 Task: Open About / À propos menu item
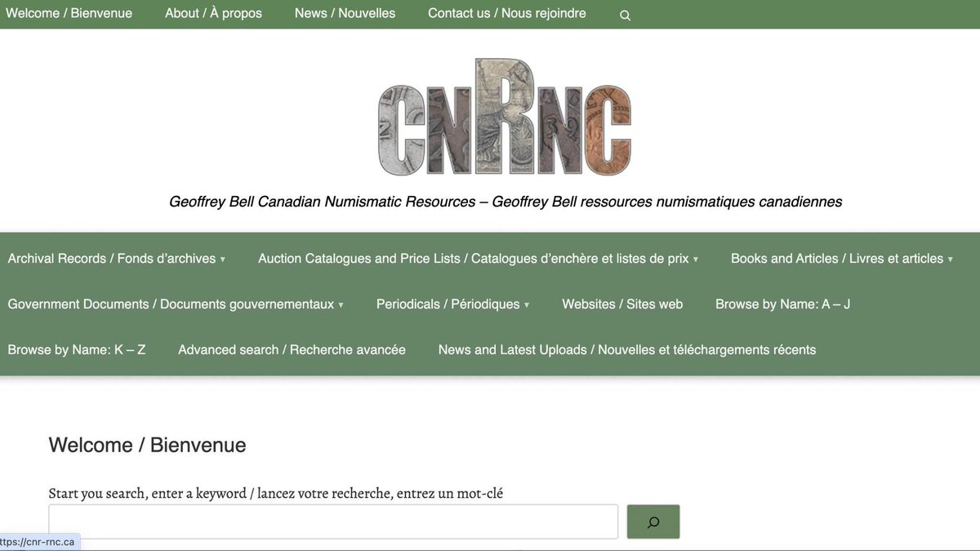(x=213, y=13)
